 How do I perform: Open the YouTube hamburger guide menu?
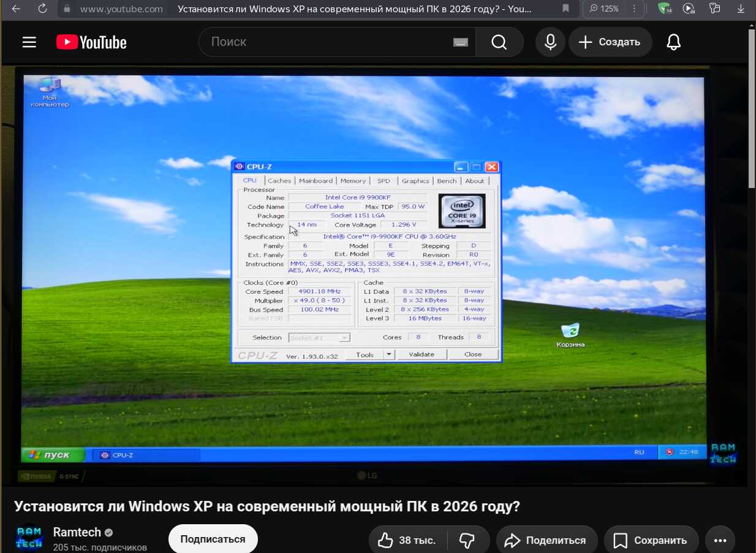(x=29, y=42)
